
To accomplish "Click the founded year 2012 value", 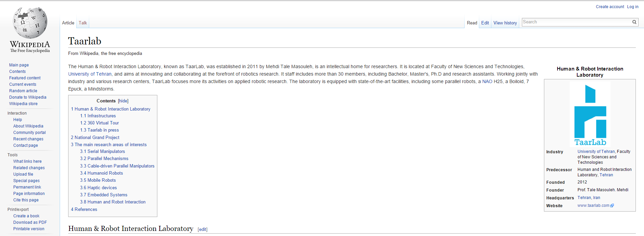I will (x=582, y=182).
